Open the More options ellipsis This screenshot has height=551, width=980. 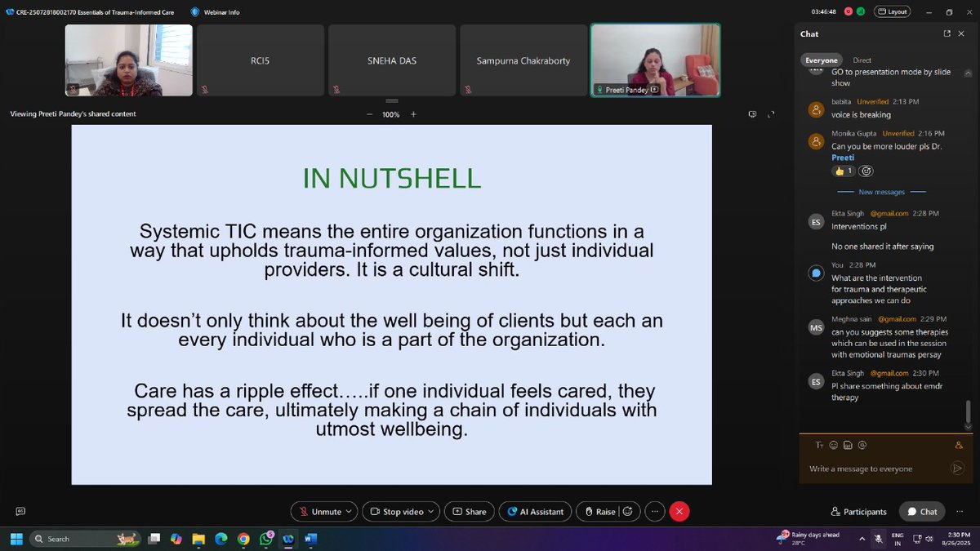654,512
